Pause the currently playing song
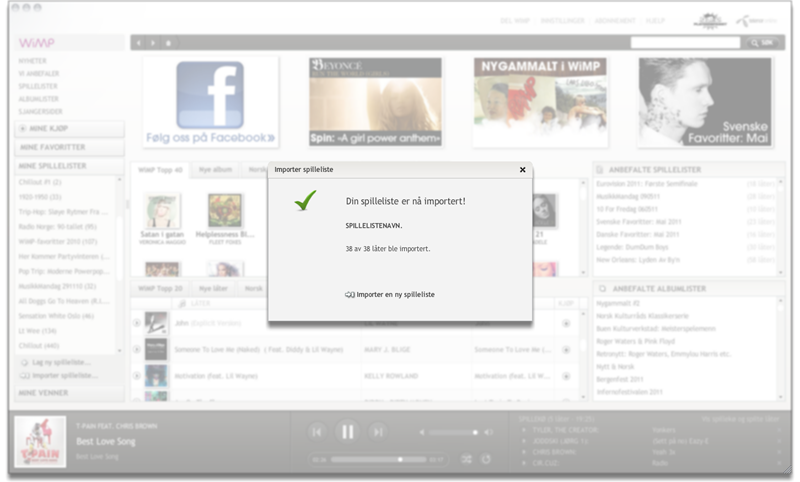This screenshot has height=482, width=800. click(347, 432)
